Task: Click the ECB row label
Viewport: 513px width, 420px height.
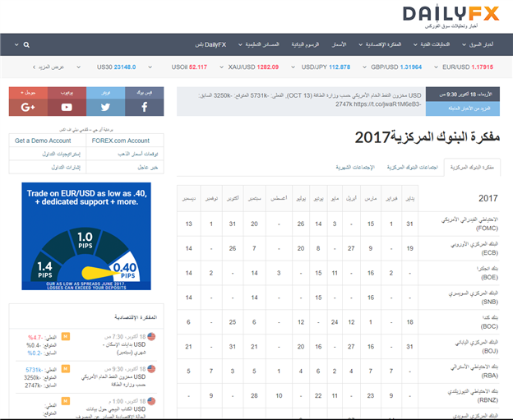Action: (x=474, y=248)
